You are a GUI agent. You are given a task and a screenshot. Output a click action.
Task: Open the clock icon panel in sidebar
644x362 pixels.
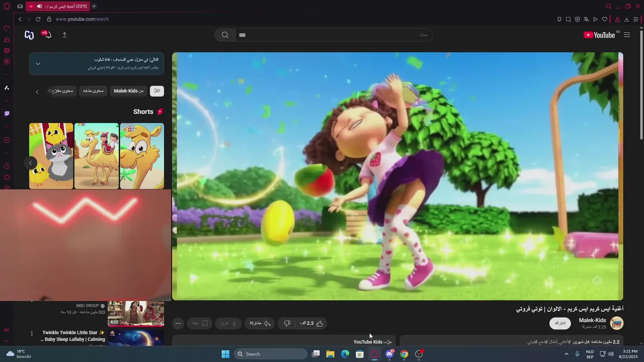click(x=7, y=166)
